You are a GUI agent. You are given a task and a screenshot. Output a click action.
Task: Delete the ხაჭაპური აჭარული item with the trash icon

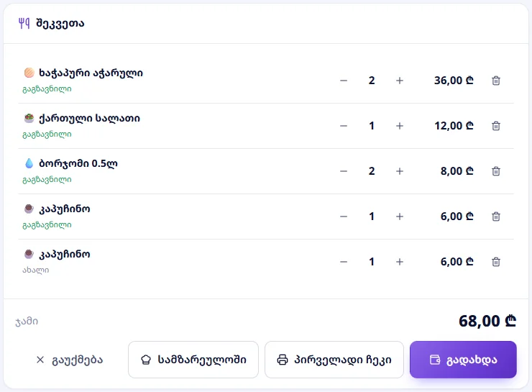496,81
